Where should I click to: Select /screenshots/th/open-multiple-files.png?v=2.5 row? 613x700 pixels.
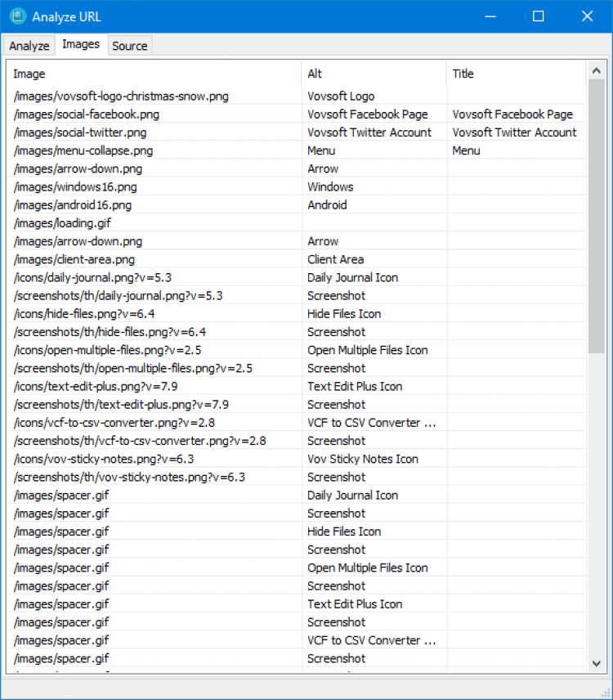297,368
